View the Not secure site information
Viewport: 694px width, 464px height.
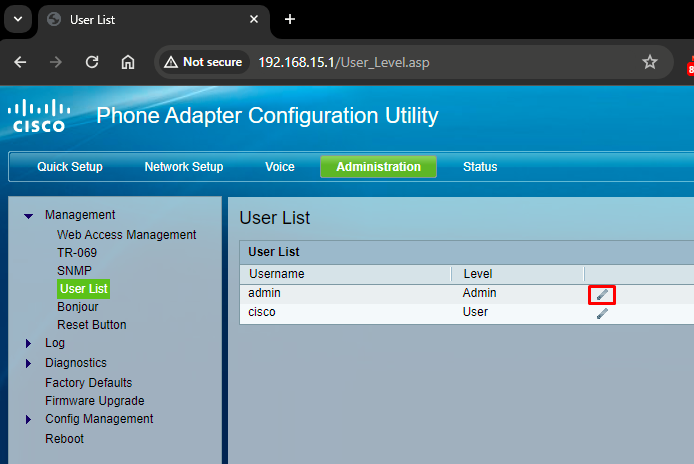(x=203, y=62)
